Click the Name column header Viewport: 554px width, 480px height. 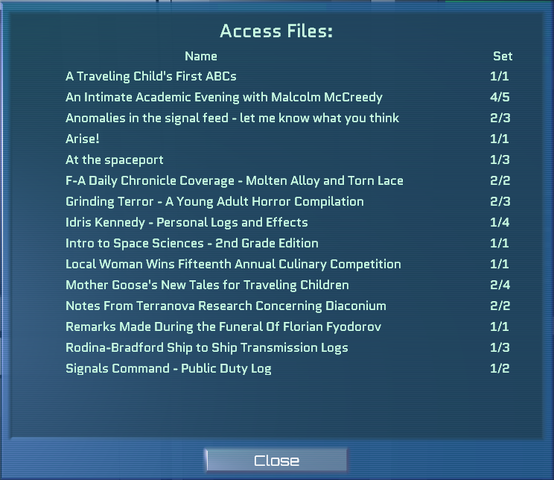[201, 56]
